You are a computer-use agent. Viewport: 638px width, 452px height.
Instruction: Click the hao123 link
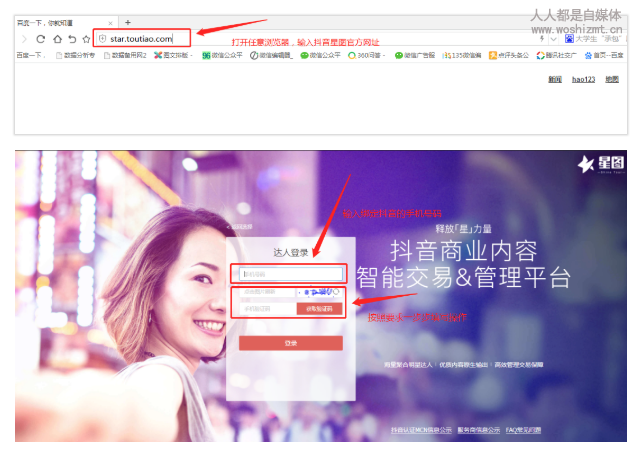click(583, 79)
